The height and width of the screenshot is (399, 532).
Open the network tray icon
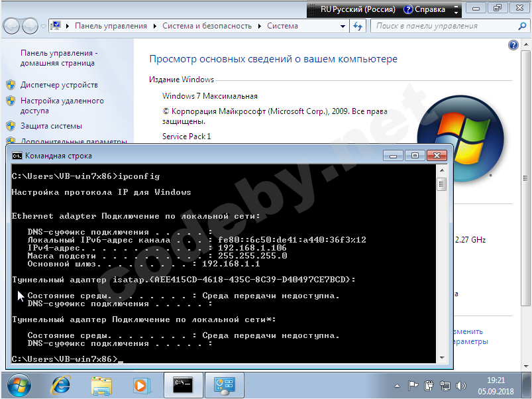pyautogui.click(x=445, y=386)
